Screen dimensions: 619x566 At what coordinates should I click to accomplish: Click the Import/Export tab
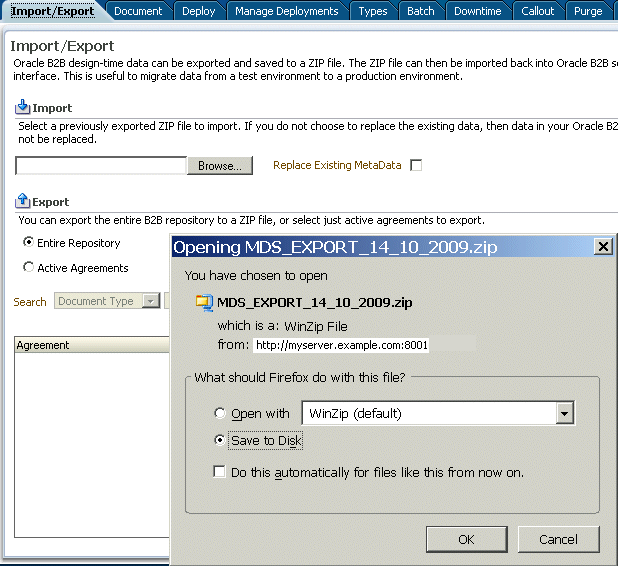[53, 11]
